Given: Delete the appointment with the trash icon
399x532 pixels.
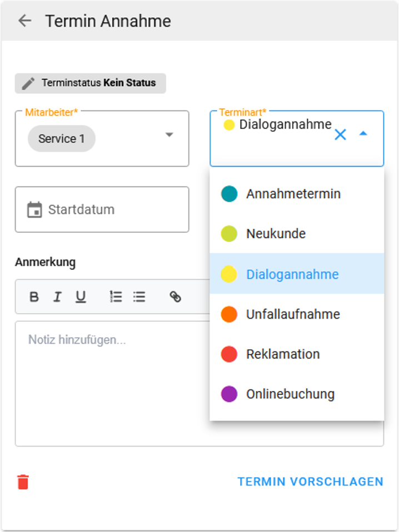Looking at the screenshot, I should tap(23, 482).
